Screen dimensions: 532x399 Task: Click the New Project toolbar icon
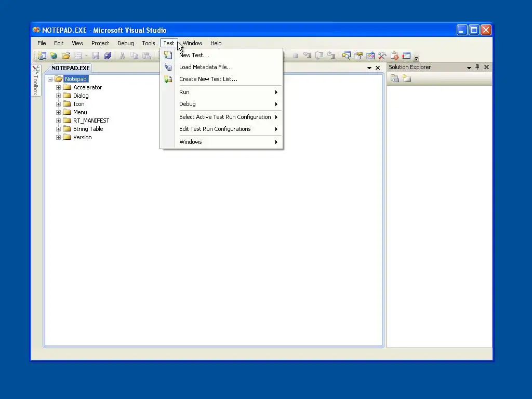tap(42, 56)
